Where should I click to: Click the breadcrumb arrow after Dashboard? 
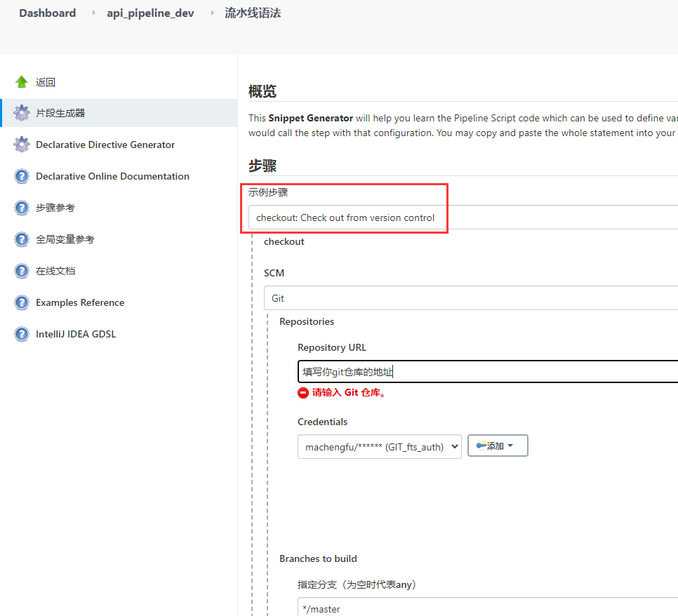click(x=93, y=13)
